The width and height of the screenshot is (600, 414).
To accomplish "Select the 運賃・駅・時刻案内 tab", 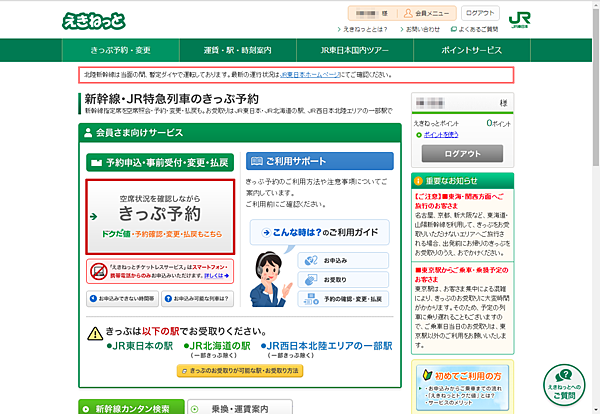I will pos(238,50).
